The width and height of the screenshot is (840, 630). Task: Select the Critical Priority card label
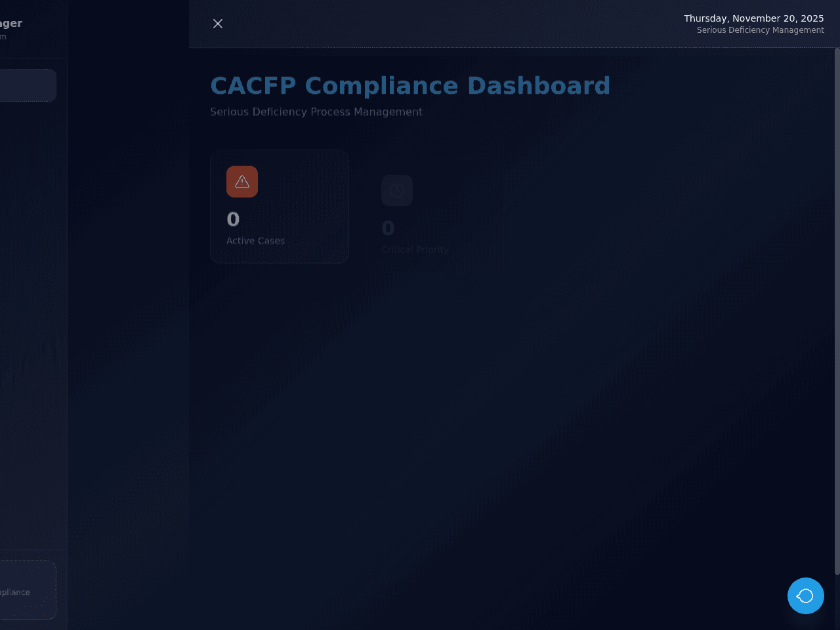point(415,250)
